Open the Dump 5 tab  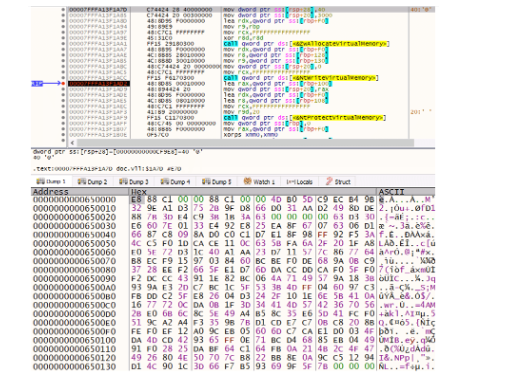pyautogui.click(x=217, y=181)
